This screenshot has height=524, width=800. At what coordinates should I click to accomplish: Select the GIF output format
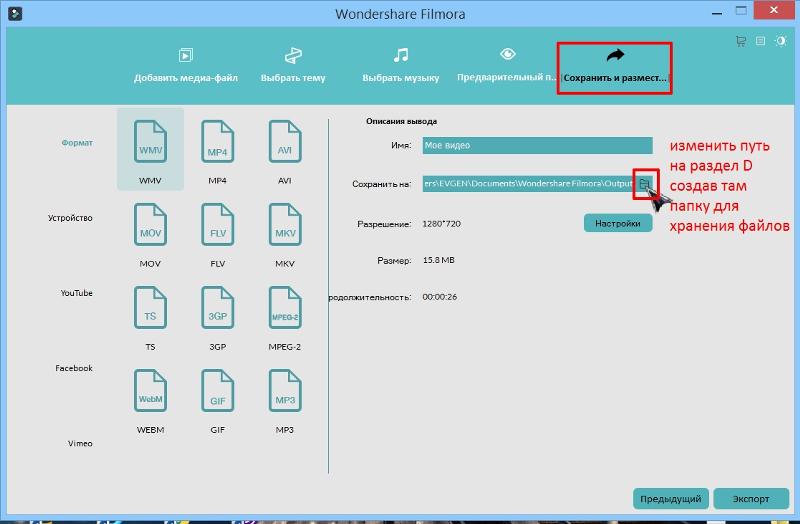pyautogui.click(x=217, y=393)
